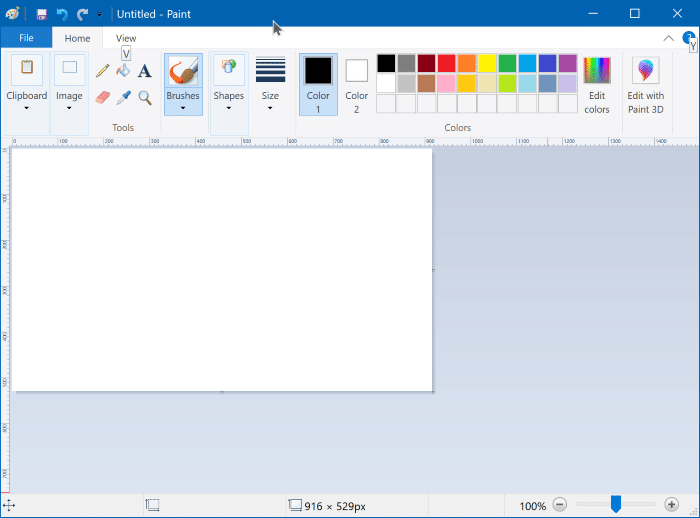
Task: Select the Eraser tool
Action: [x=102, y=97]
